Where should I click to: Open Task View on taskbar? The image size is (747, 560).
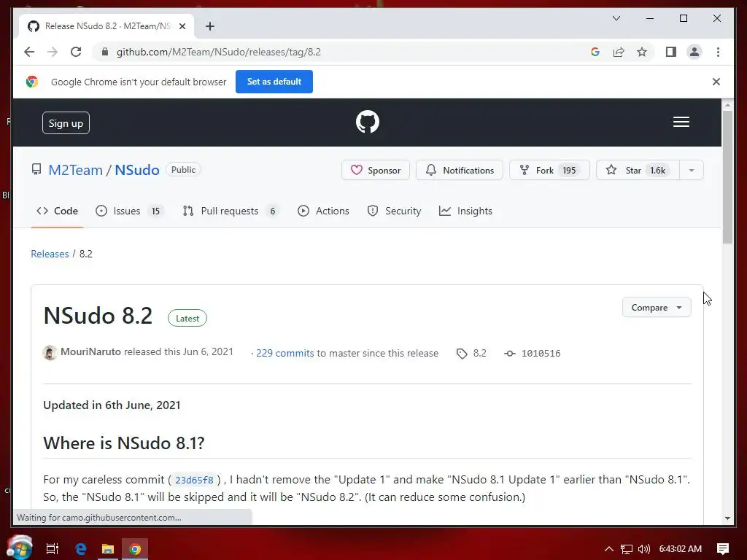pos(53,549)
